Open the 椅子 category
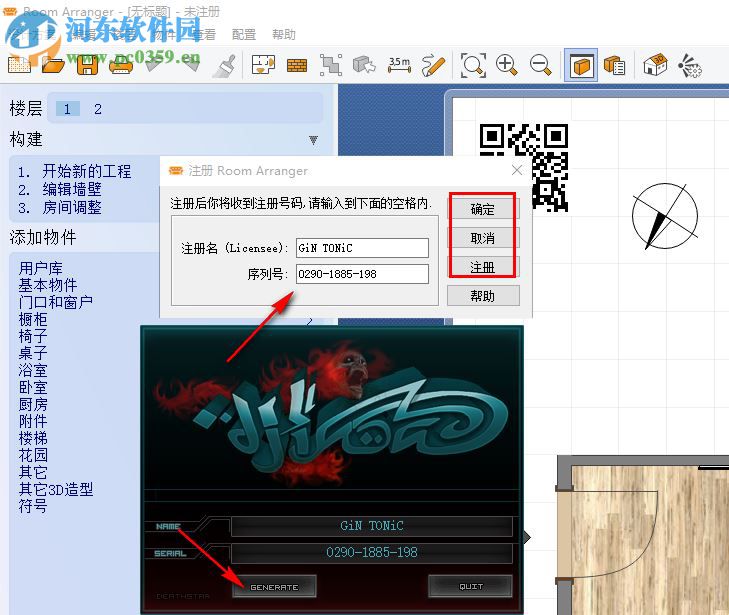 [33, 336]
